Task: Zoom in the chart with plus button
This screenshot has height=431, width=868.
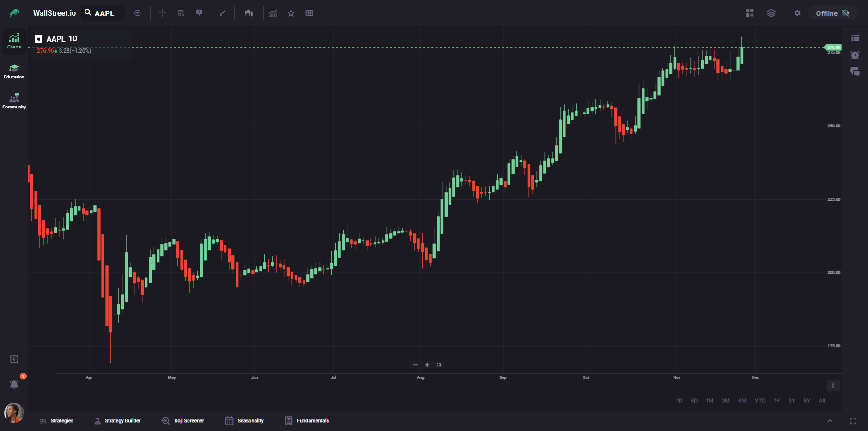Action: click(x=427, y=365)
